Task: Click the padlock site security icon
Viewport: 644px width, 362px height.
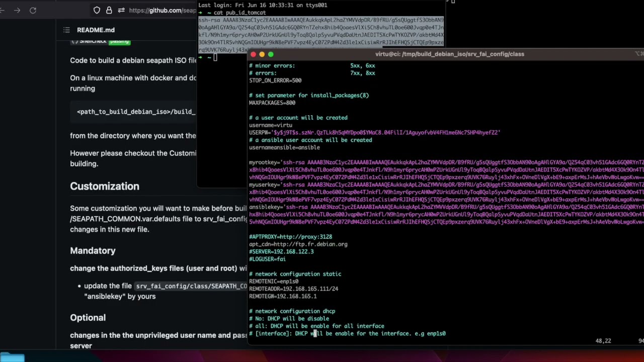Action: click(109, 10)
